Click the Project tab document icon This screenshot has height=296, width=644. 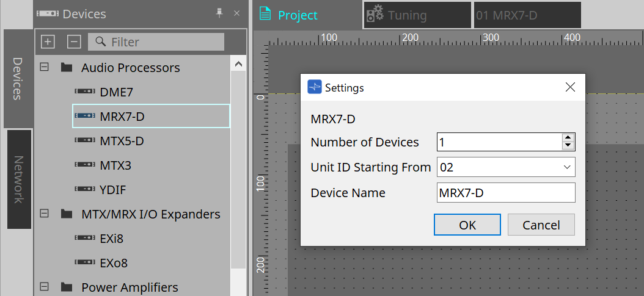pyautogui.click(x=265, y=14)
